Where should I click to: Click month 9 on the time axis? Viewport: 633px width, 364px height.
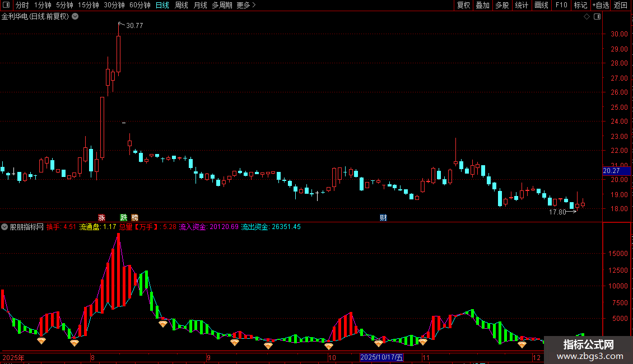208,357
